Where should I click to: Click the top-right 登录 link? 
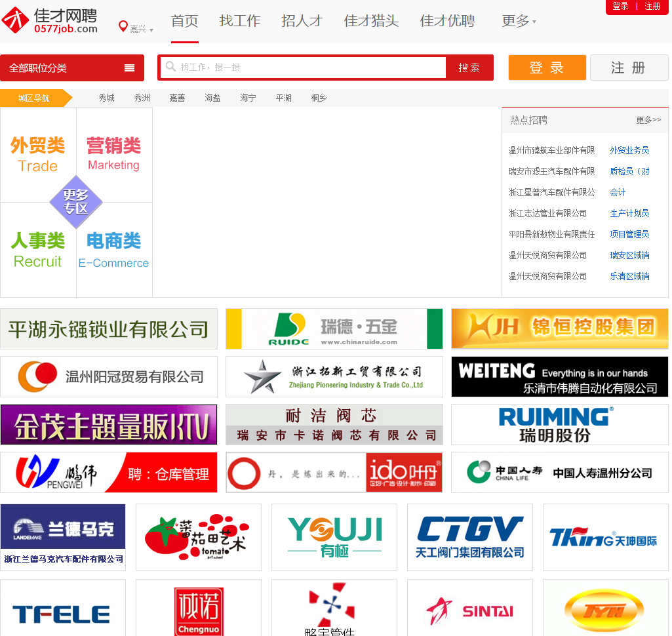pos(620,6)
